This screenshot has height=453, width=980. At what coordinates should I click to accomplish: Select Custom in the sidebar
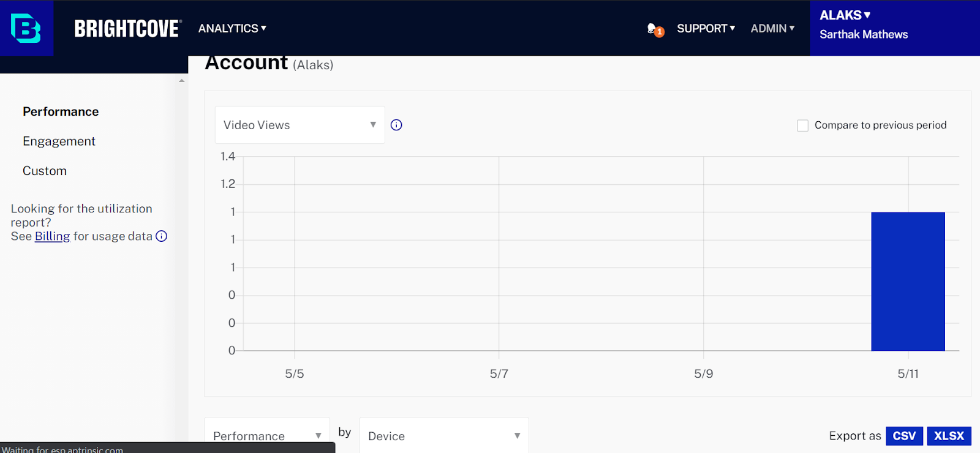coord(45,171)
